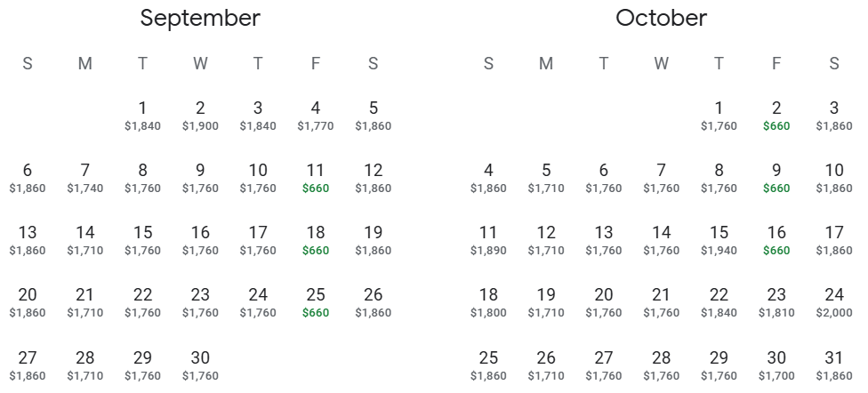This screenshot has height=393, width=868.
Task: Select October 30 at $1,700
Action: coord(776,364)
